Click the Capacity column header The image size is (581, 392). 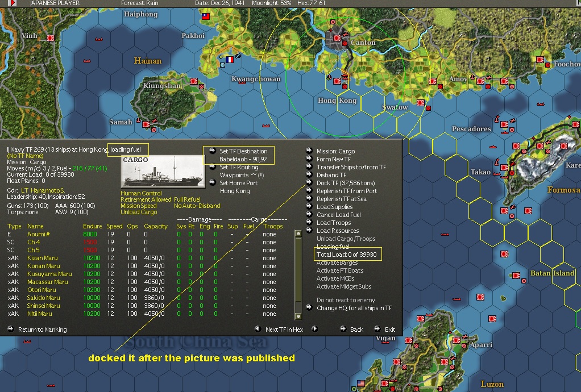[156, 226]
